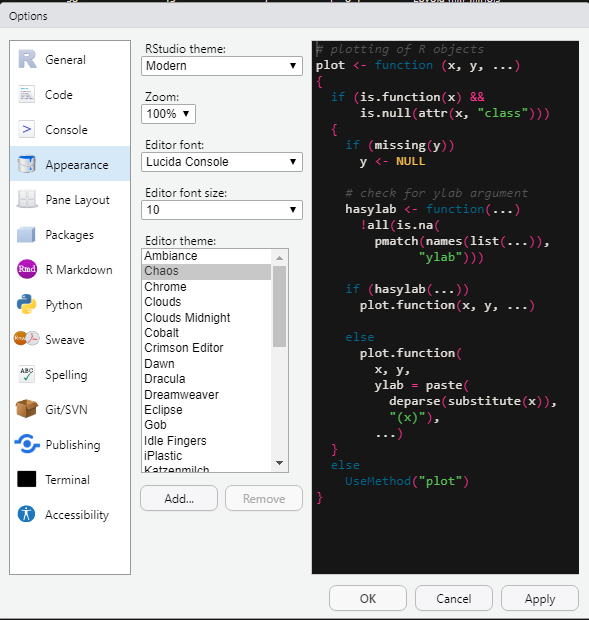Click the Pane Layout grid icon
The image size is (589, 620).
[x=27, y=199]
